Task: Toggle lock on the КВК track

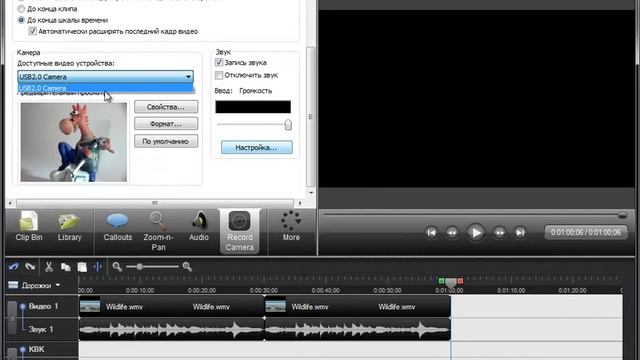Action: coord(12,353)
